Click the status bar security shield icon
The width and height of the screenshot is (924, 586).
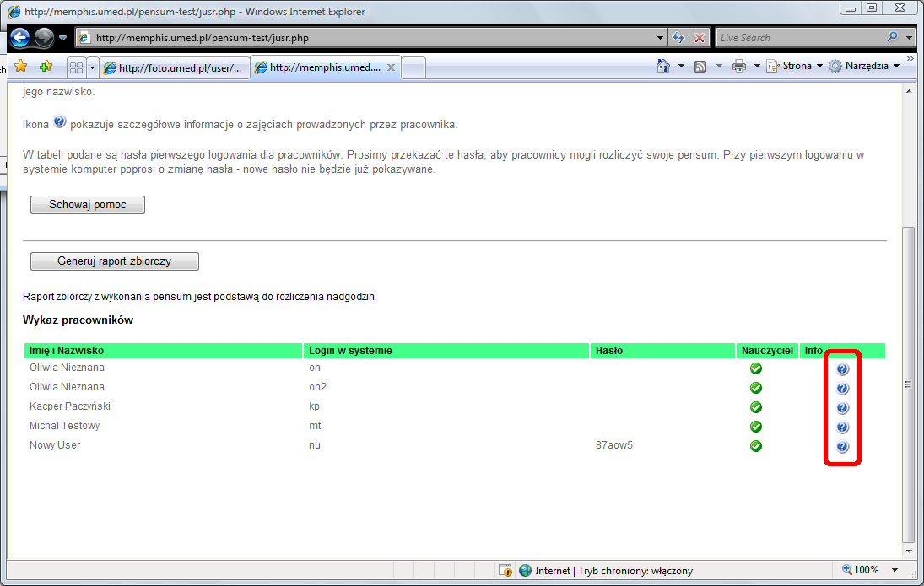(505, 570)
